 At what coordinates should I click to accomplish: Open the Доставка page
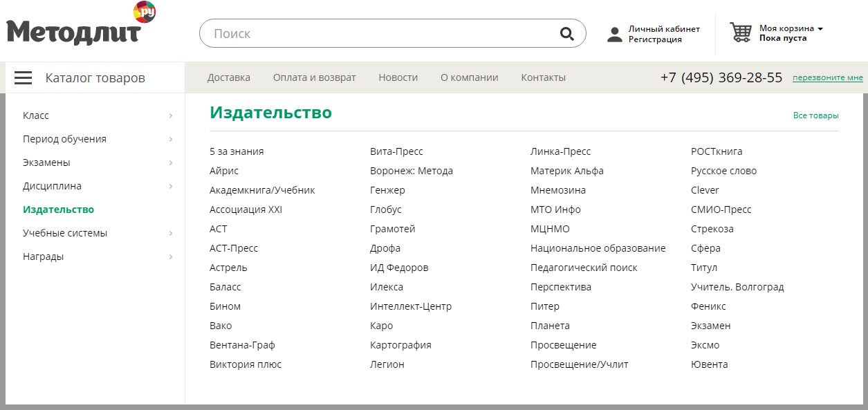pos(229,77)
